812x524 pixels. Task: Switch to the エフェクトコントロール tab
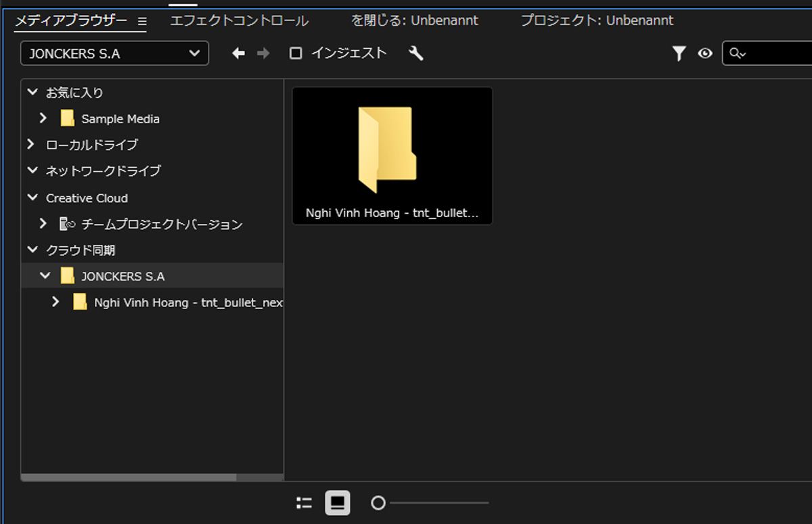(x=237, y=21)
